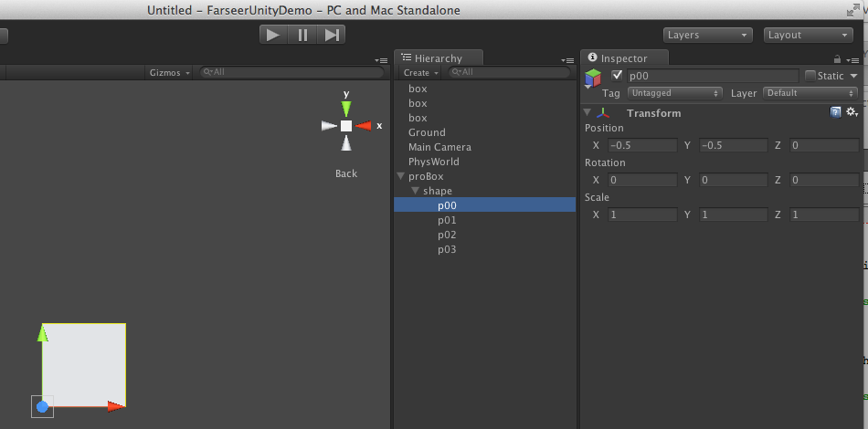Click the white box object in Scene

[84, 365]
